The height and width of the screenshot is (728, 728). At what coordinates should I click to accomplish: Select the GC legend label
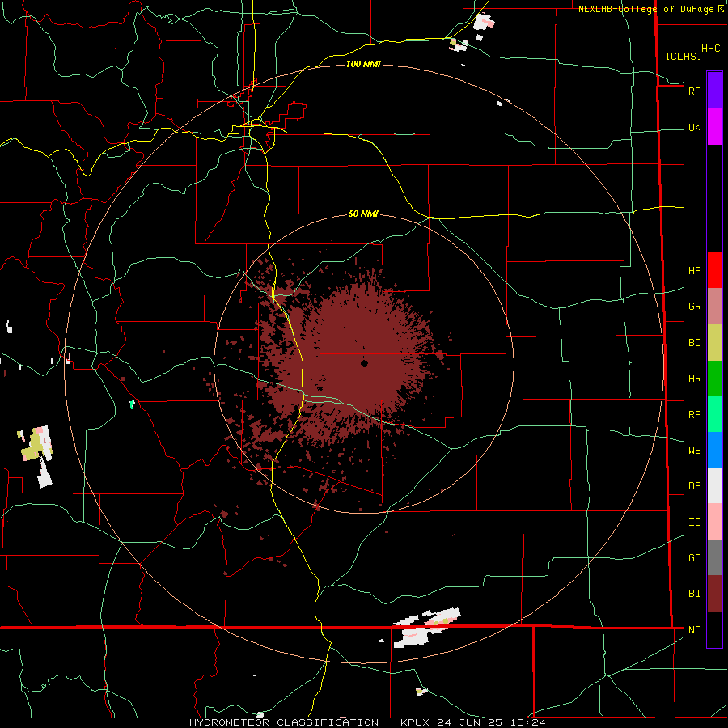(x=694, y=558)
